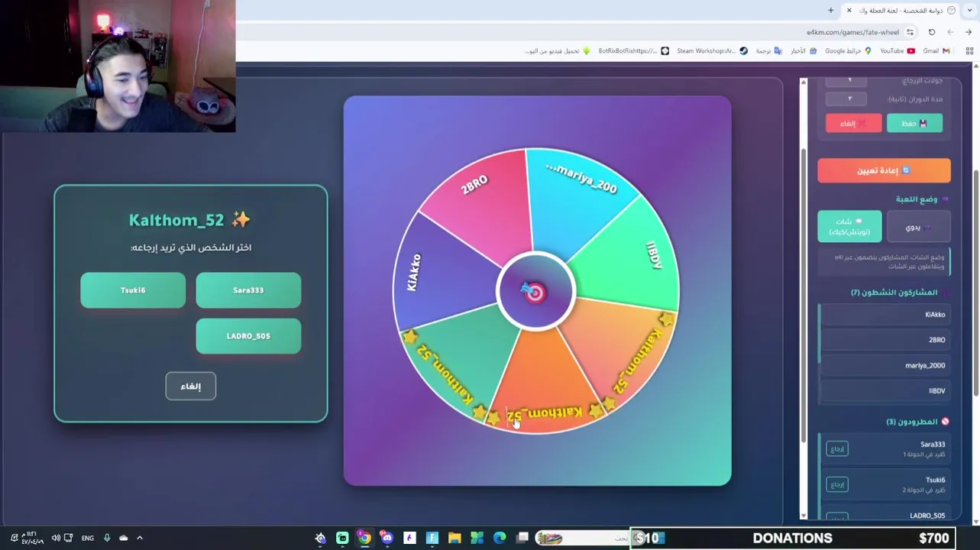
Task: Select KiAkko in active participants list
Action: pyautogui.click(x=884, y=315)
